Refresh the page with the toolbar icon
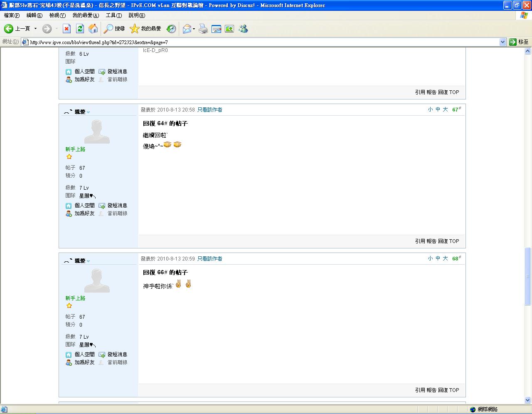 [x=80, y=29]
